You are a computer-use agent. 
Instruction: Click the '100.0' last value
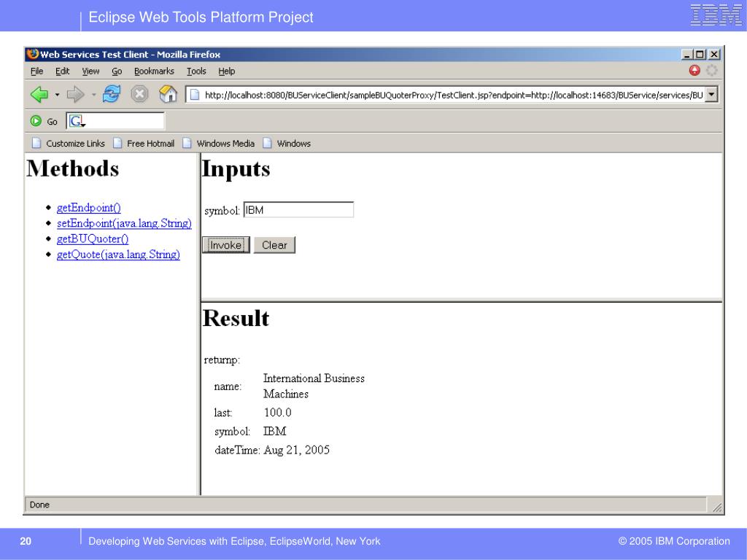[278, 413]
